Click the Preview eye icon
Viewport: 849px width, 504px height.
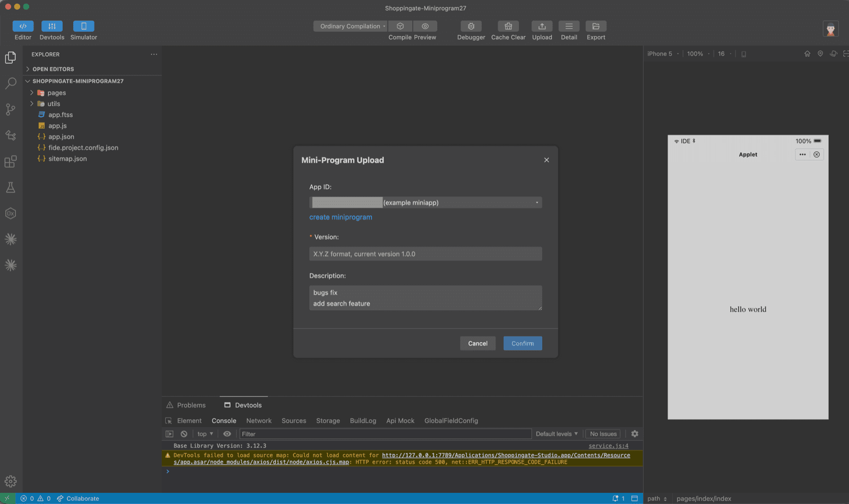tap(425, 26)
